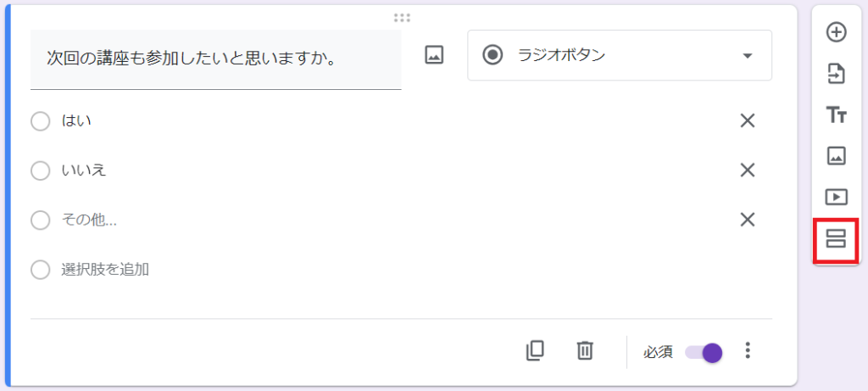Remove the その他 option
The height and width of the screenshot is (391, 868).
pos(747,220)
